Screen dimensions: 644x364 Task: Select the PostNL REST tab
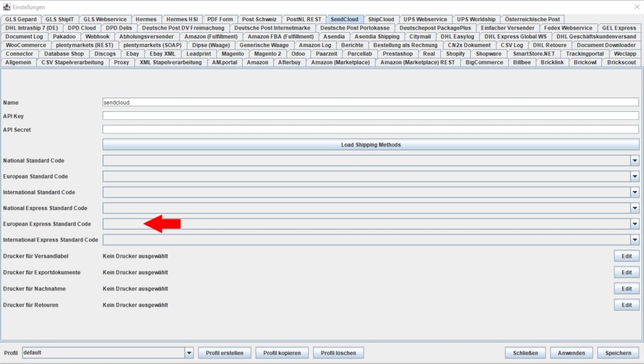click(304, 19)
